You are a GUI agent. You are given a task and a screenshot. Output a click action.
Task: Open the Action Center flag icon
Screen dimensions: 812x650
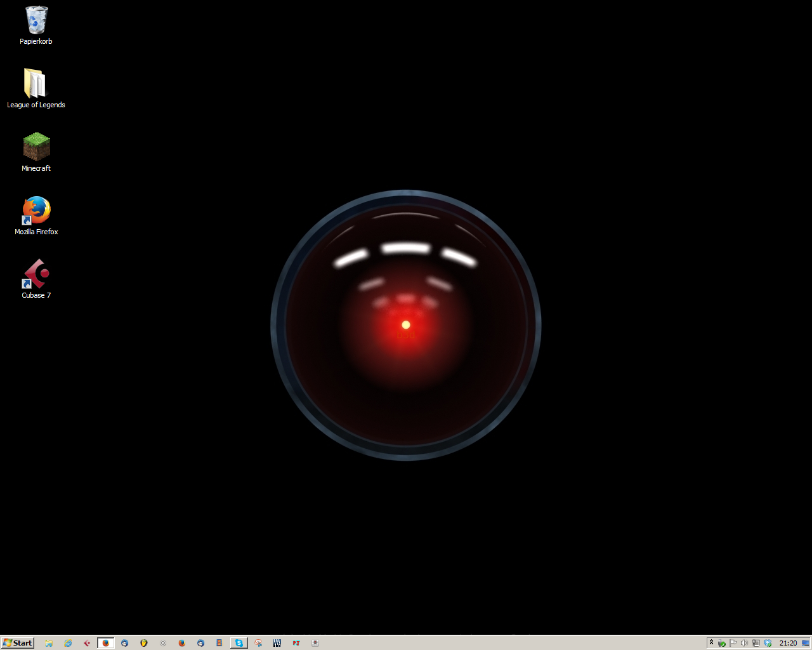tap(733, 643)
